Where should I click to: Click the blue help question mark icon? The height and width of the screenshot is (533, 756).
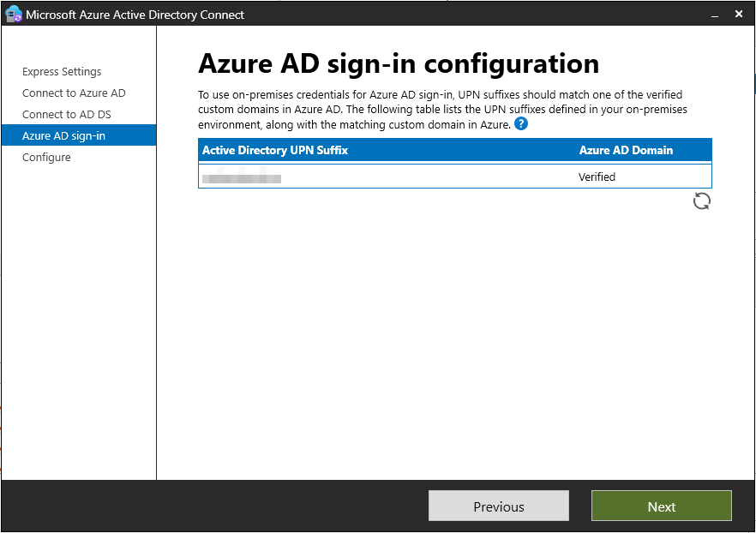click(521, 124)
